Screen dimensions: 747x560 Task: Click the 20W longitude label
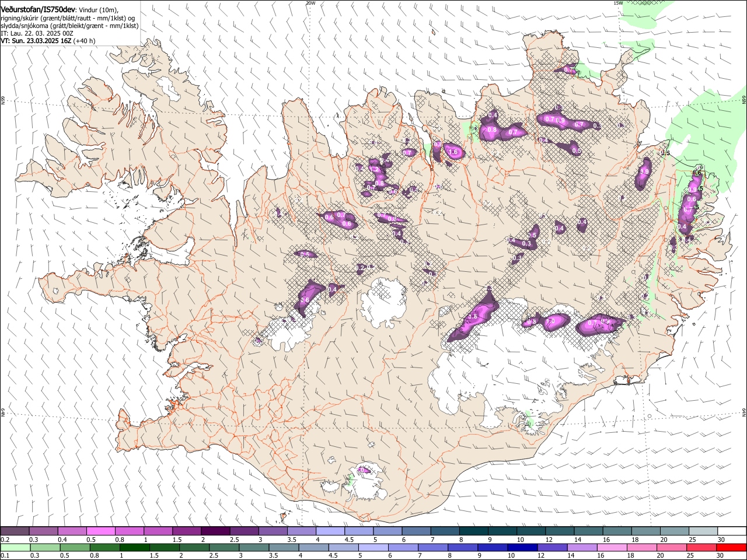click(x=310, y=3)
